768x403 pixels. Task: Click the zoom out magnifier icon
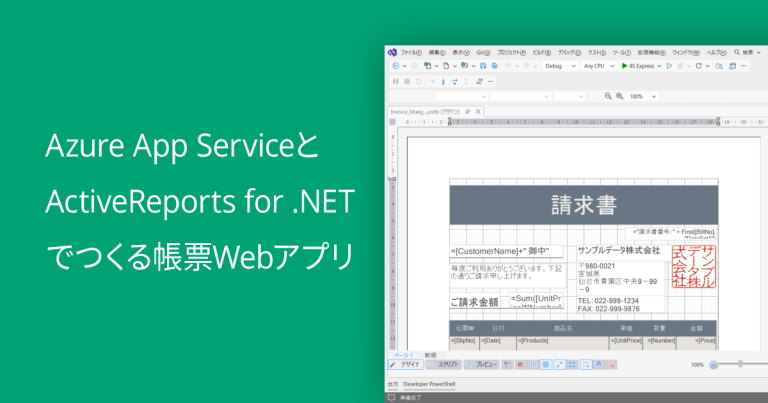(608, 96)
